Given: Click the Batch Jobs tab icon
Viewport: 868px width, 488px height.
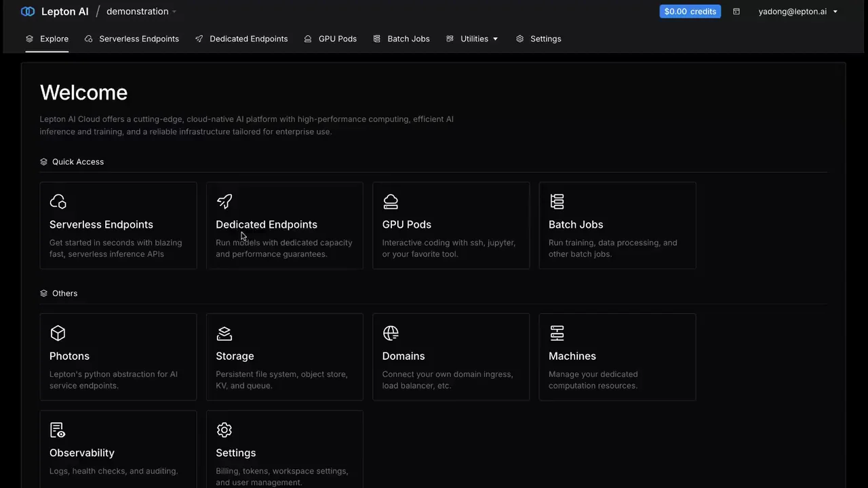Looking at the screenshot, I should [x=376, y=39].
